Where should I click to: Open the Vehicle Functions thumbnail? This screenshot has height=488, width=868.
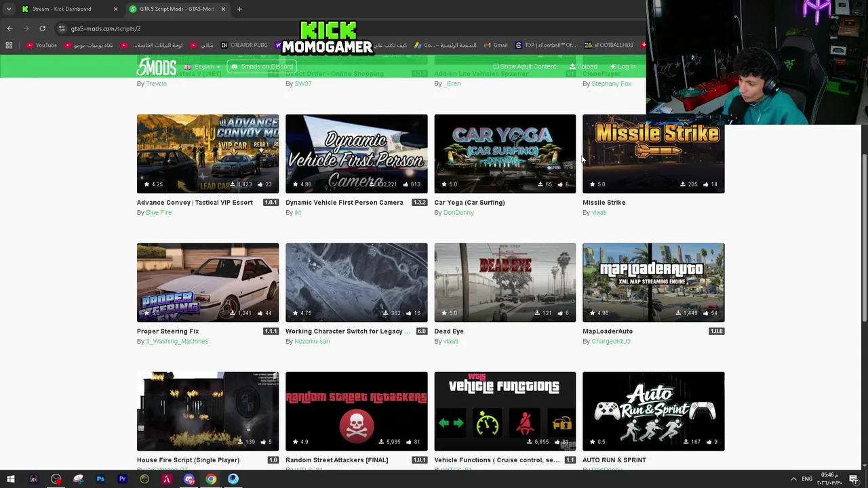(x=505, y=411)
